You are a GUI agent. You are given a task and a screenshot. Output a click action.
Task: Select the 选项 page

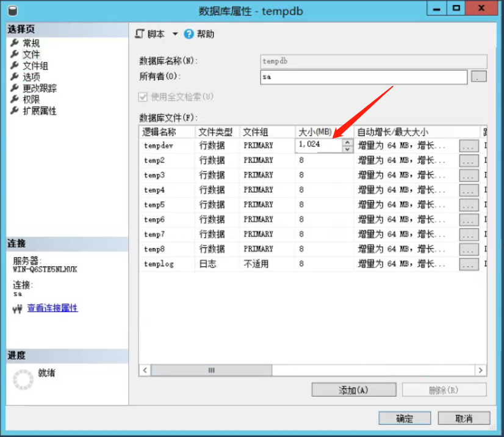[31, 77]
